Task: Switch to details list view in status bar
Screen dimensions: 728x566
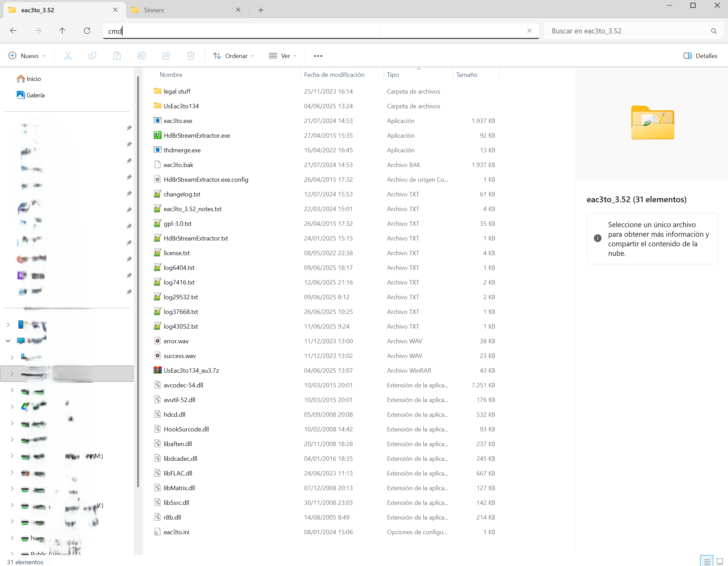Action: click(707, 561)
